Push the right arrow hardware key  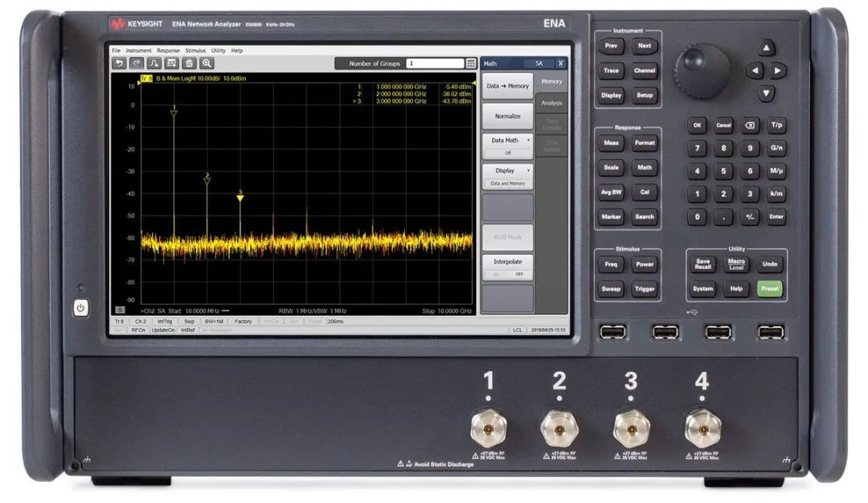click(x=778, y=71)
